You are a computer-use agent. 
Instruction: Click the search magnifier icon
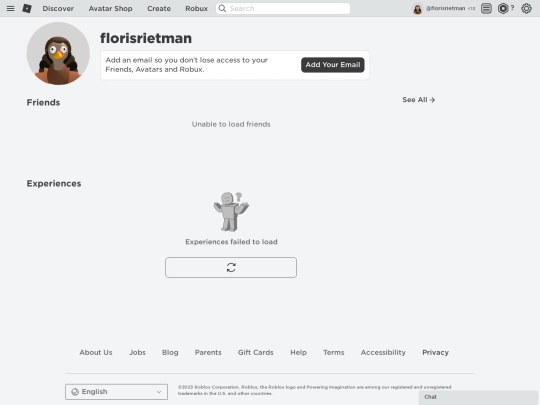(222, 8)
